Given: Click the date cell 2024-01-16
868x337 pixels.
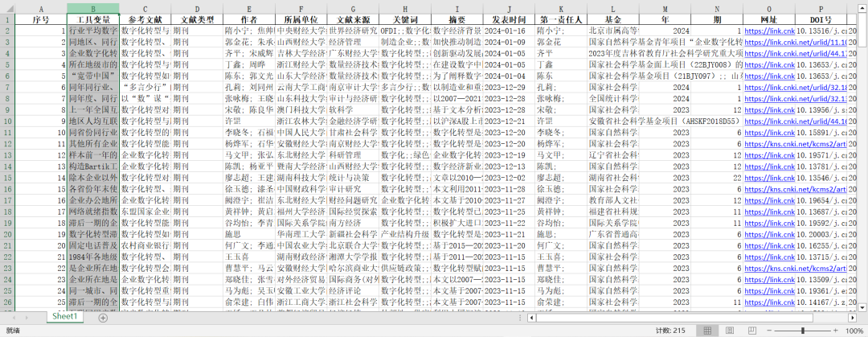Looking at the screenshot, I should (510, 31).
